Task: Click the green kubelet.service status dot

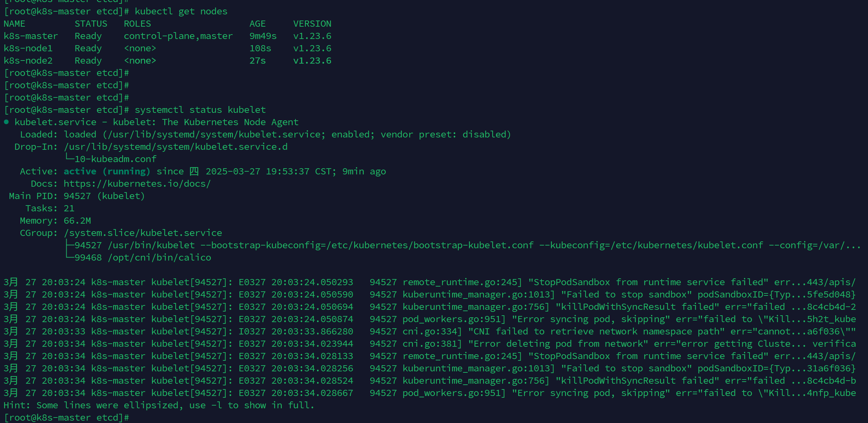Action: pos(6,122)
